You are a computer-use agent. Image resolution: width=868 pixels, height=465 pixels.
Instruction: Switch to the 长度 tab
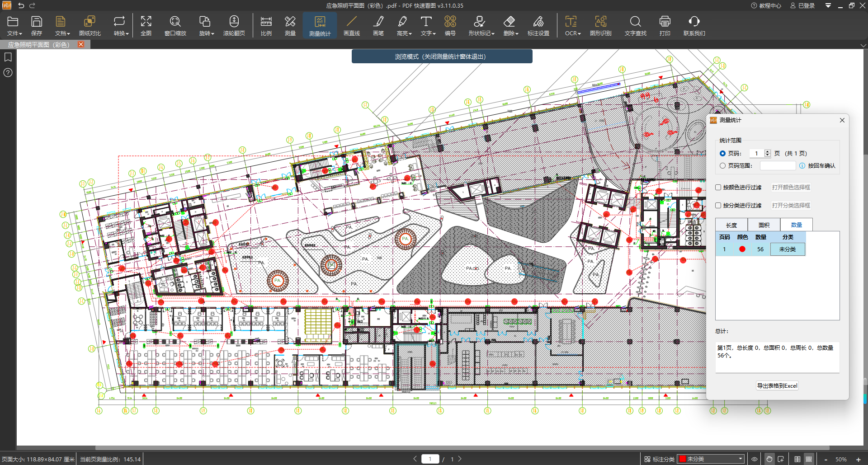(731, 225)
